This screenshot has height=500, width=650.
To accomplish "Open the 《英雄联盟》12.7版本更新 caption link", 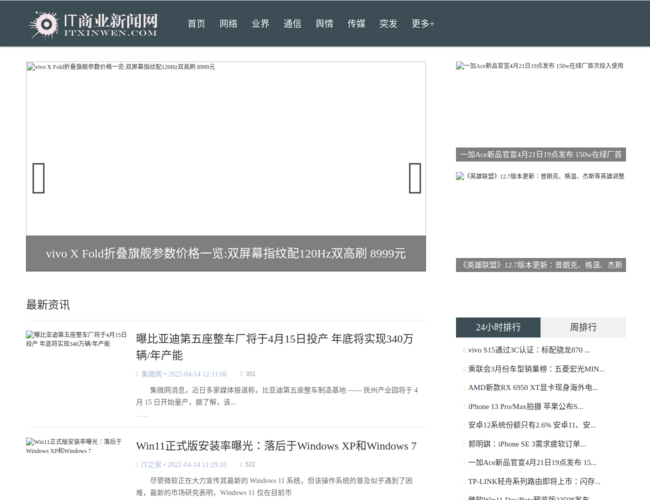I will (541, 265).
